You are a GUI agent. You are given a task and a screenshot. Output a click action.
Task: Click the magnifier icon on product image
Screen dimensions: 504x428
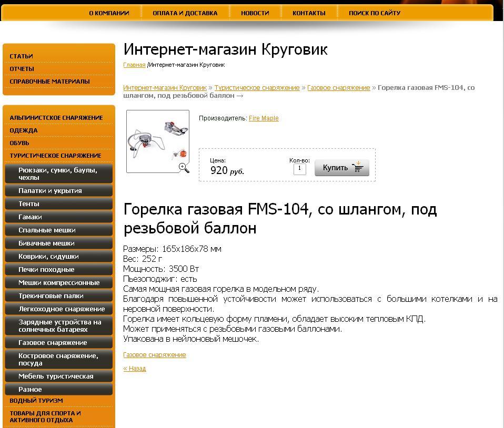pyautogui.click(x=184, y=168)
